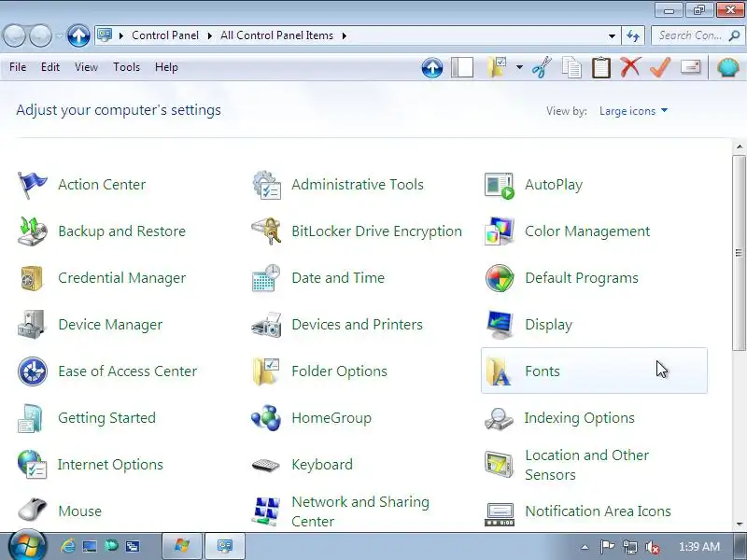This screenshot has height=560, width=747.
Task: Click the Up button beside the address bar
Action: click(x=78, y=35)
